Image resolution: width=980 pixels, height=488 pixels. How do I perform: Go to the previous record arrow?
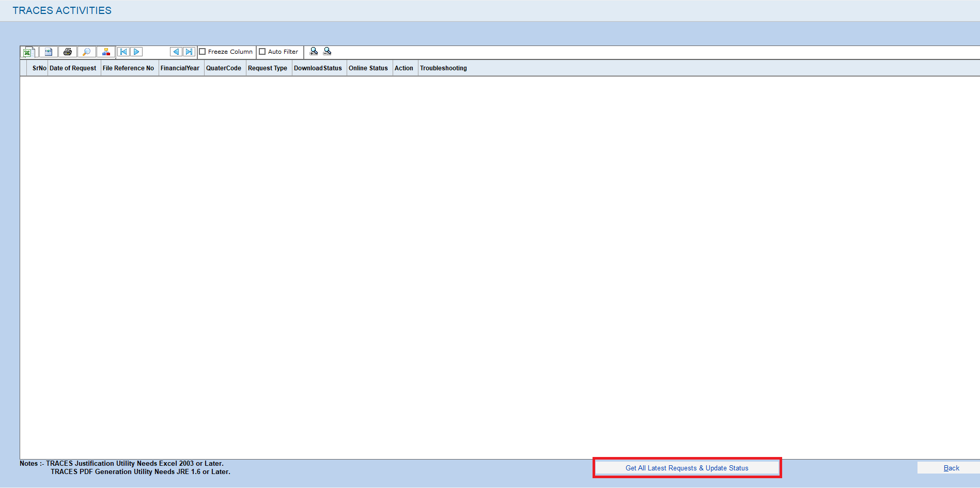pos(176,52)
